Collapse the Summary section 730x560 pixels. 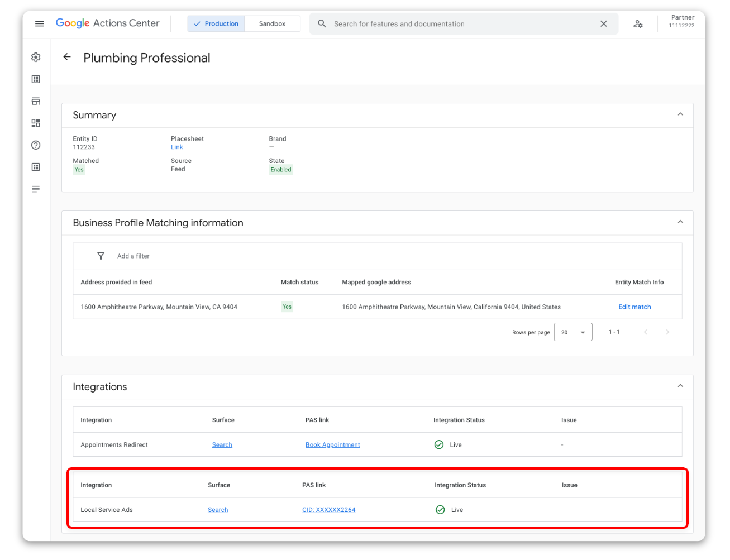[x=680, y=114]
